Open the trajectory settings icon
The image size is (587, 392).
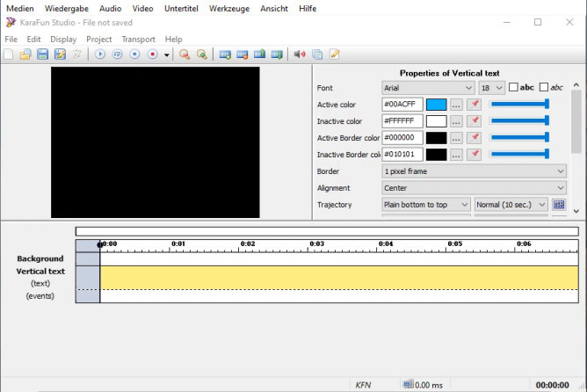pos(559,205)
